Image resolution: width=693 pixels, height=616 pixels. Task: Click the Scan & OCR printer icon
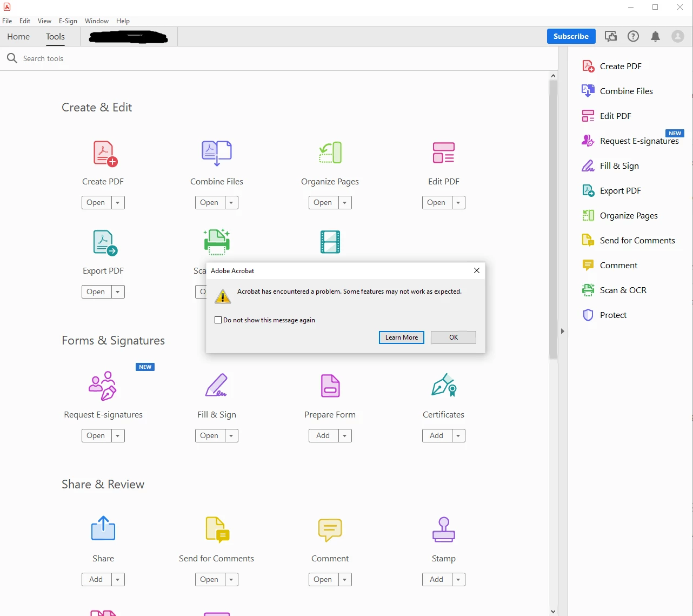pyautogui.click(x=217, y=241)
